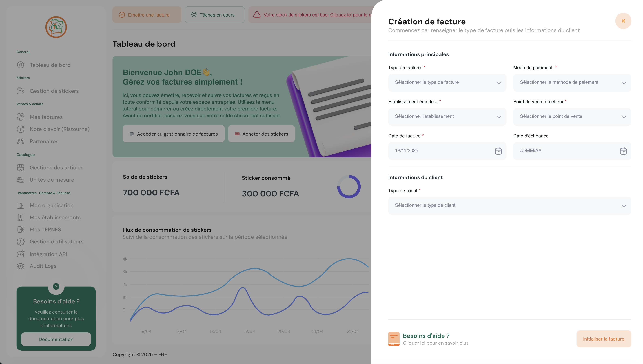The image size is (643, 364).
Task: Click the orange help book icon
Action: (x=394, y=339)
